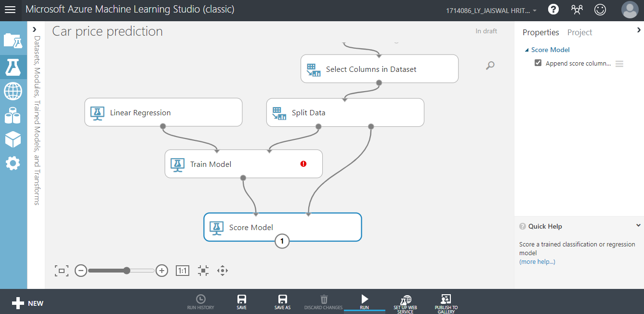Open the Experiments flask icon in sidebar

pos(13,67)
